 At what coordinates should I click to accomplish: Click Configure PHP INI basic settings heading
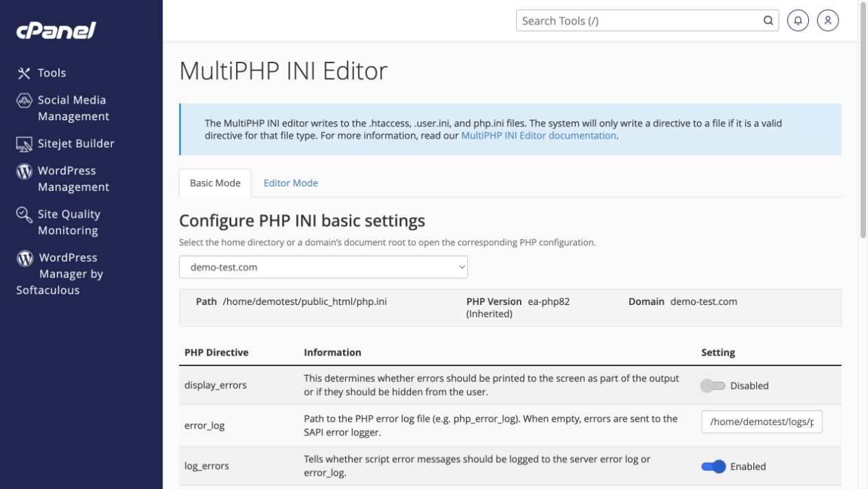pyautogui.click(x=302, y=221)
